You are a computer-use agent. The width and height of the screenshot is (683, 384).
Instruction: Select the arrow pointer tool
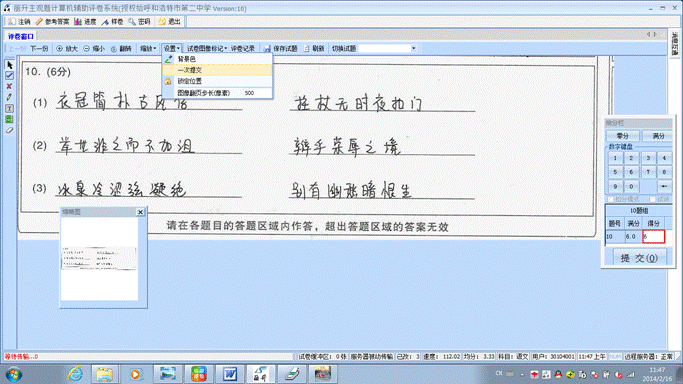point(9,65)
